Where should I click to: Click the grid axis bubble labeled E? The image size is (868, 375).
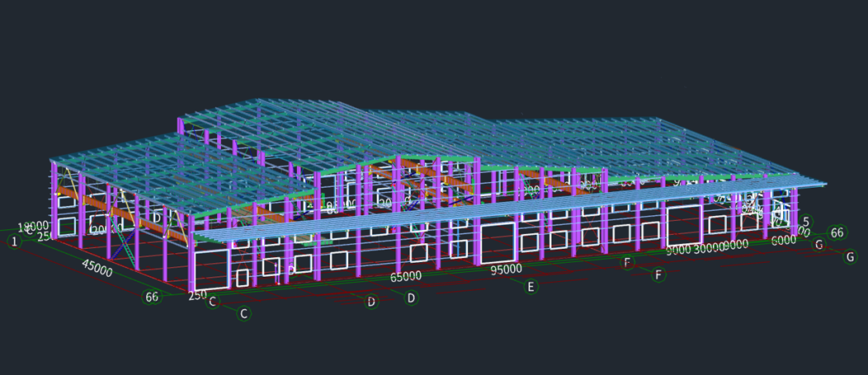pos(531,286)
